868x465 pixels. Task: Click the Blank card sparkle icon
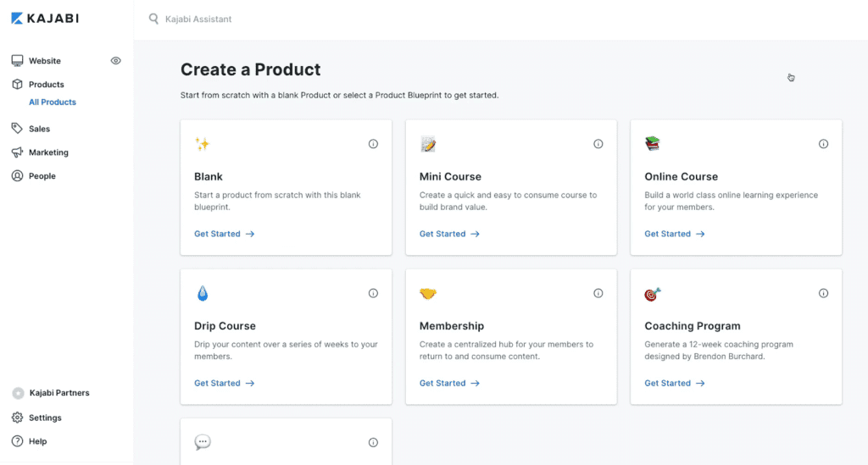pos(202,144)
